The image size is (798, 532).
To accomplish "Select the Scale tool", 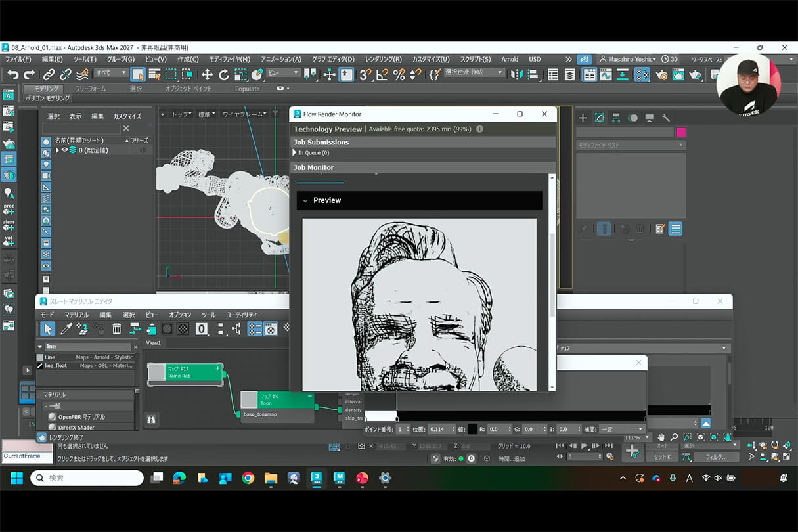I will click(240, 74).
